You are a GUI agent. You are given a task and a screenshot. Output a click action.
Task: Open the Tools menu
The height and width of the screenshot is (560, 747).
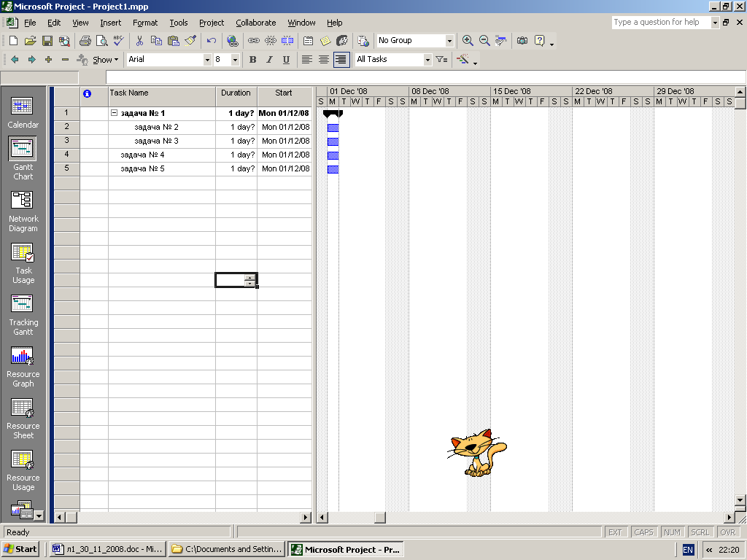[x=179, y=23]
